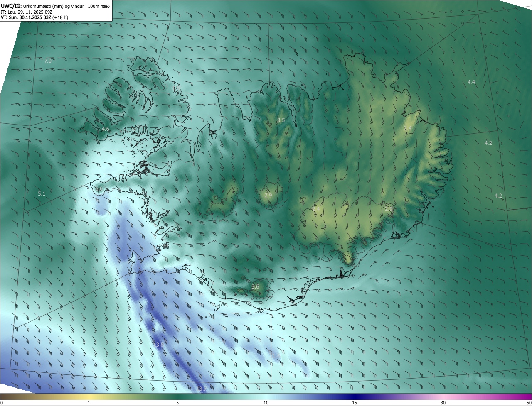Click the 15 tick label on the colorbar
Image resolution: width=532 pixels, height=406 pixels.
click(355, 403)
